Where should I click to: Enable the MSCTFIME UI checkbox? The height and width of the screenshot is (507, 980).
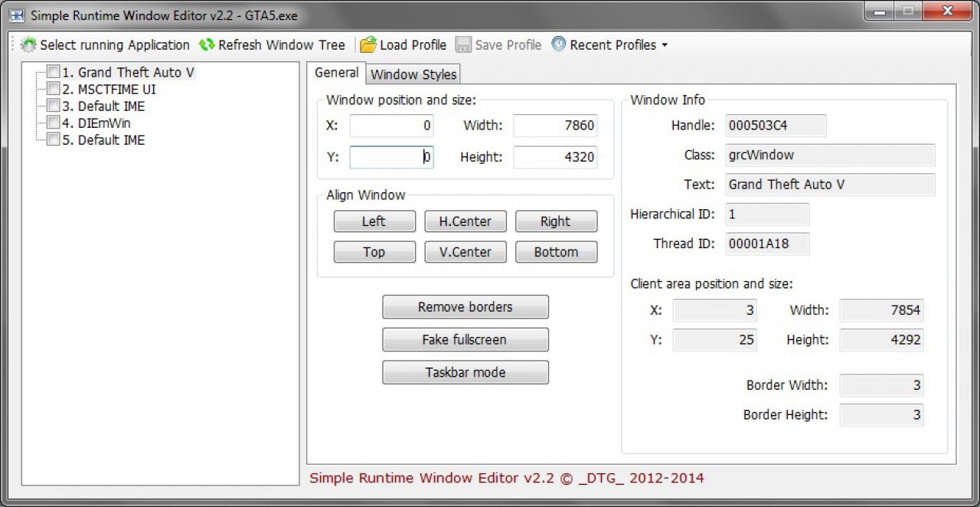pos(54,89)
